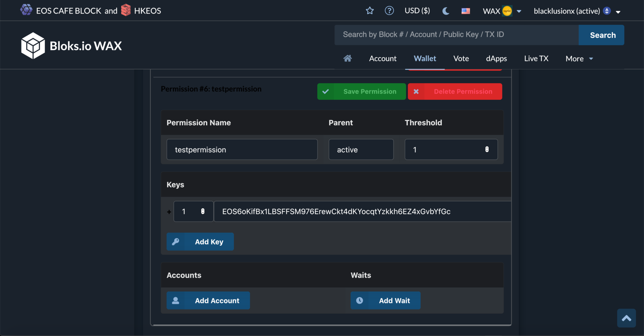The width and height of the screenshot is (644, 336).
Task: Click the Save Permission button
Action: click(x=362, y=92)
